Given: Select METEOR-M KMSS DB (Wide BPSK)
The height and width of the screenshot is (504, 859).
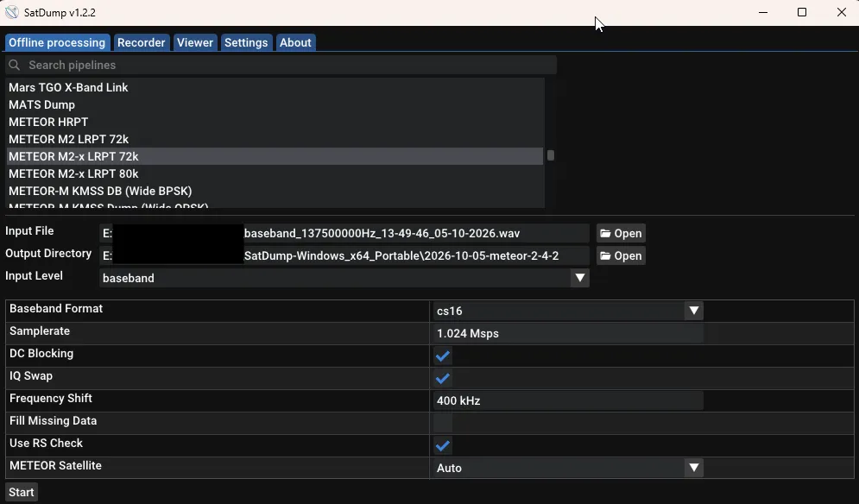Looking at the screenshot, I should pos(275,192).
